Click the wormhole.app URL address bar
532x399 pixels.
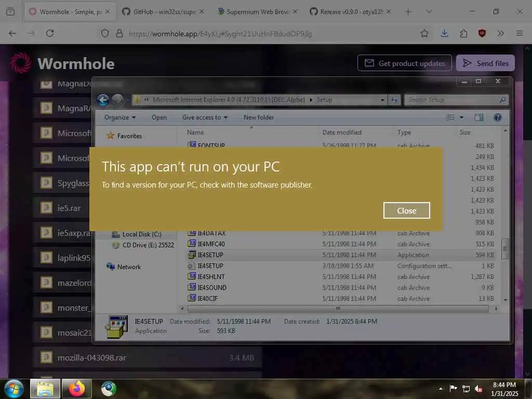pos(220,34)
